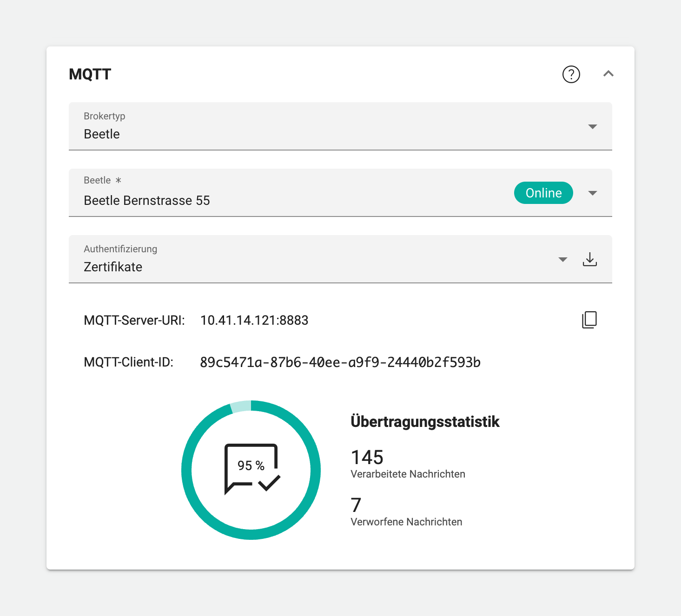Open the Authentifizierung dropdown
Viewport: 681px width, 616px height.
563,259
